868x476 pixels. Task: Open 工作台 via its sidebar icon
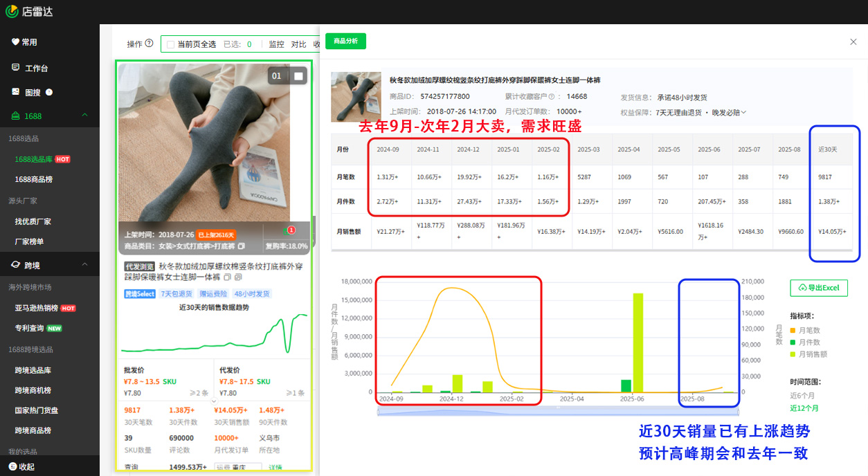[x=15, y=68]
